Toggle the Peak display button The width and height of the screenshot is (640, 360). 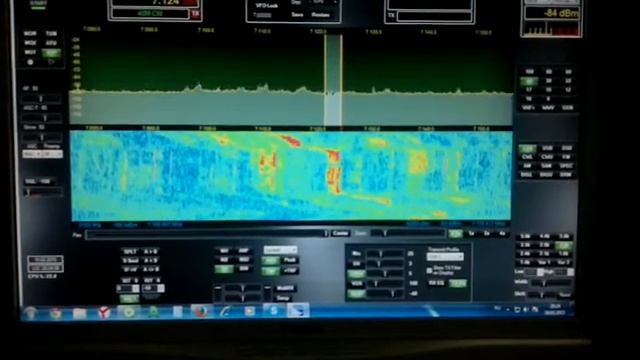point(289,260)
